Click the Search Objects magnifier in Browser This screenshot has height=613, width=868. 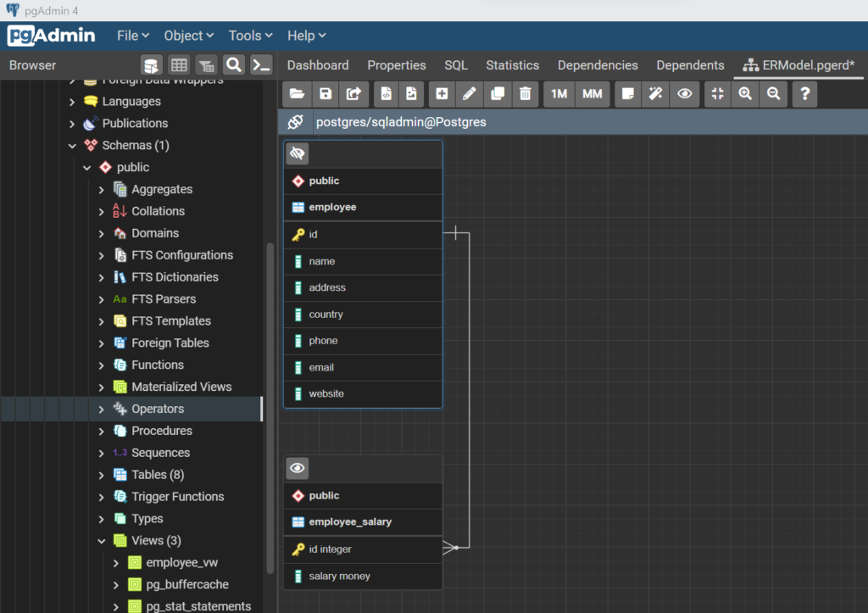234,65
